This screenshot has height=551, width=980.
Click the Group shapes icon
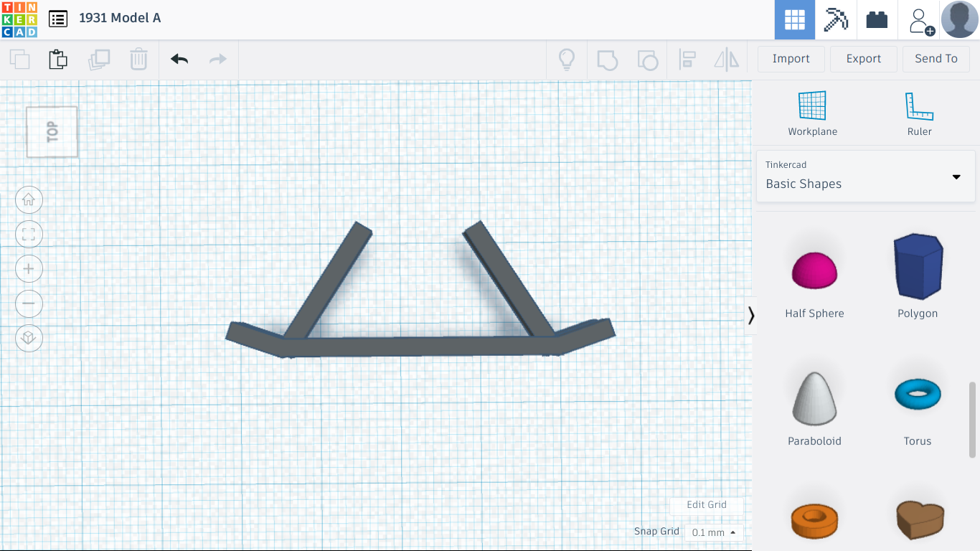[608, 59]
